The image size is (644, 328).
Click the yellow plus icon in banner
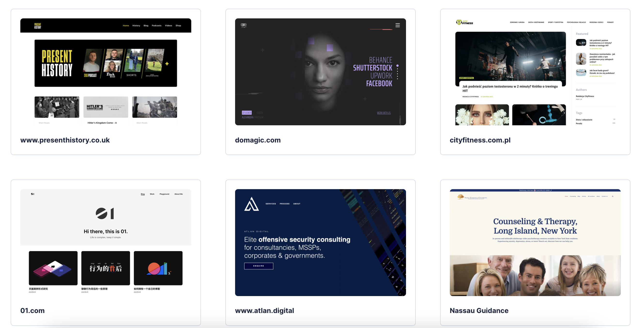pos(167,64)
